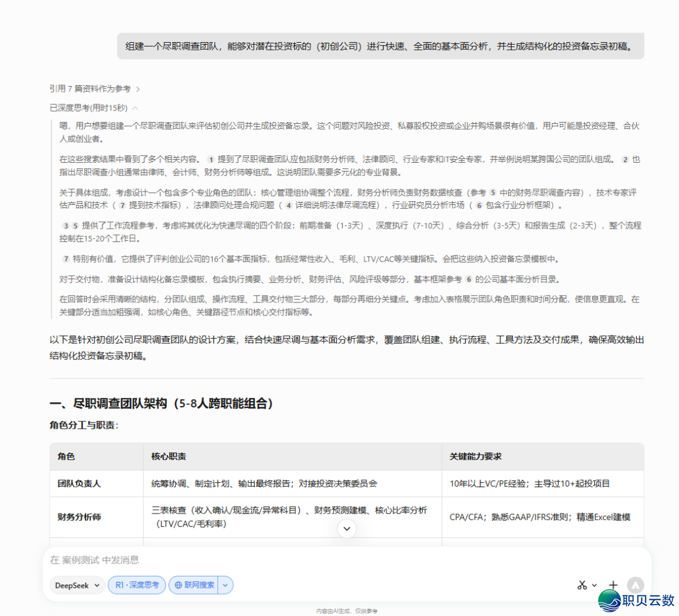Open citation badge 6 before 包含行业分析框架
This screenshot has width=679, height=616.
point(479,206)
